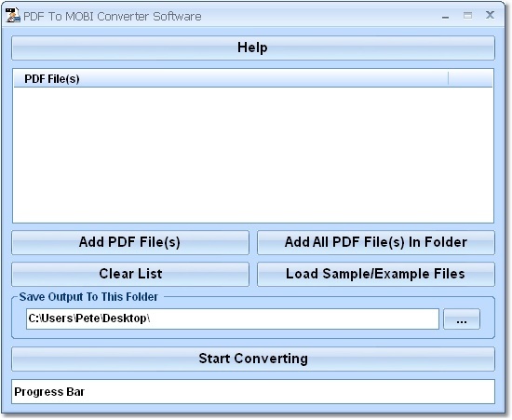Minimize the converter window
The height and width of the screenshot is (420, 512).
[x=445, y=16]
